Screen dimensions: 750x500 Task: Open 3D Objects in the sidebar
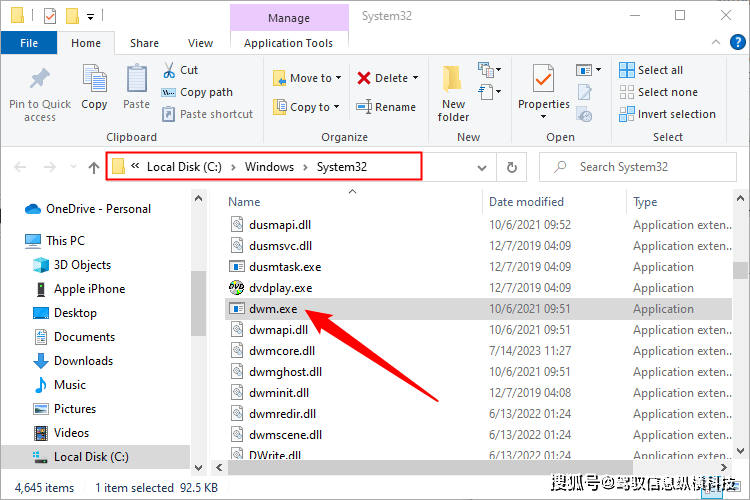pyautogui.click(x=72, y=265)
